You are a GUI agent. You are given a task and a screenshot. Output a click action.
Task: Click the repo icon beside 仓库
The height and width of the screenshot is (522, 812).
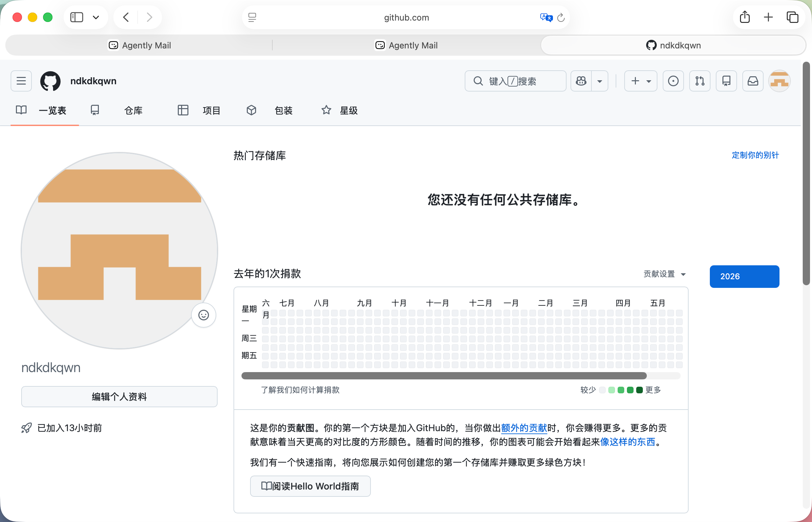[x=95, y=110]
